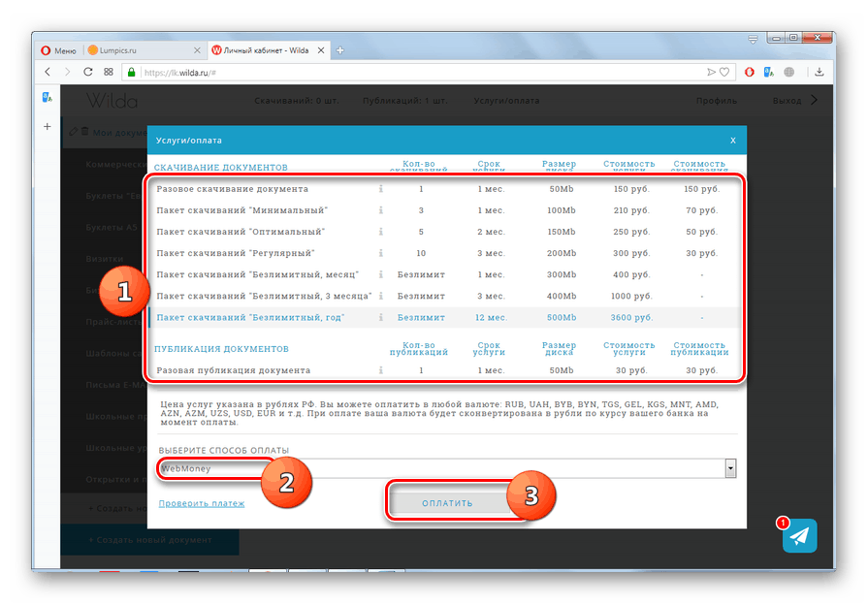The width and height of the screenshot is (868, 604).
Task: Open Визитки in the left document list
Action: coord(105,259)
